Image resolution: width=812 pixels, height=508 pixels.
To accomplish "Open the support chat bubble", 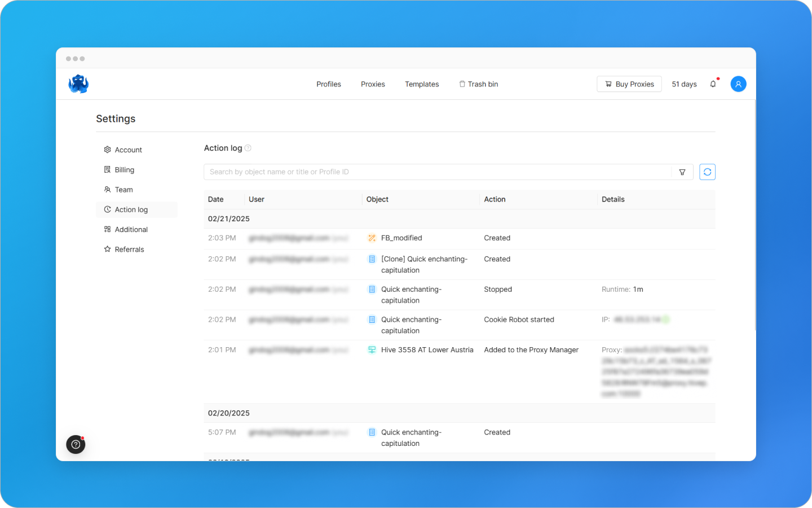I will coord(76,444).
